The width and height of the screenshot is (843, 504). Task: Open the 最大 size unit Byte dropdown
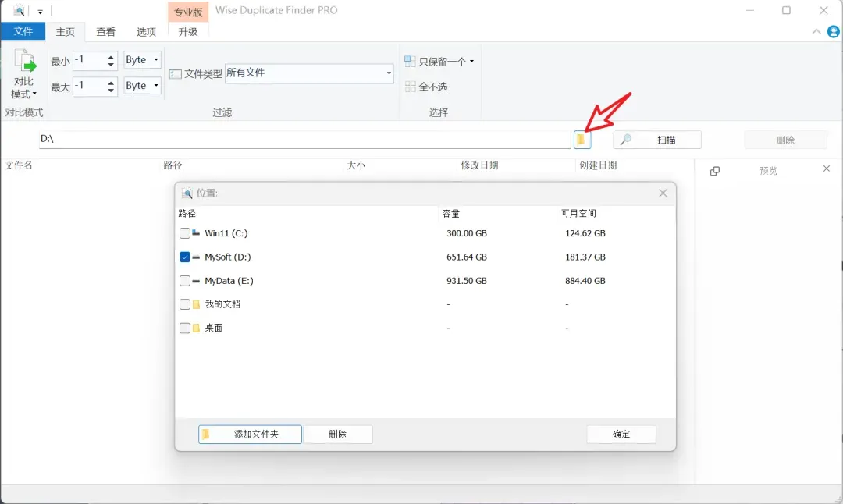142,86
